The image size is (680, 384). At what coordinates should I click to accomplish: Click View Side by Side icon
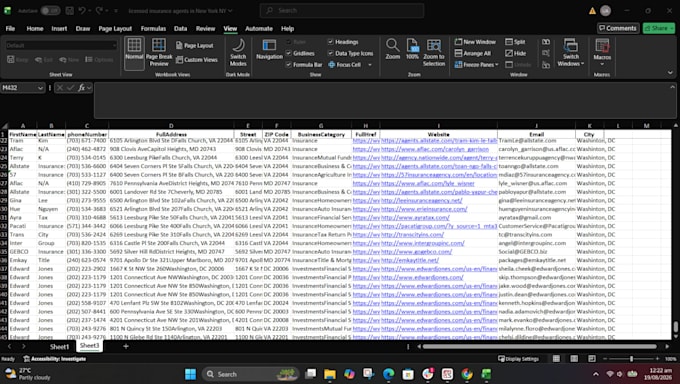point(546,42)
